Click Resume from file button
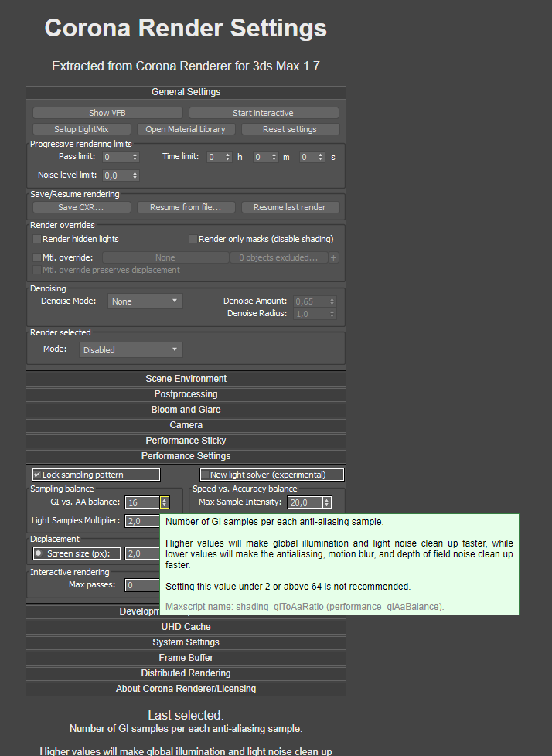Screen dimensions: 552x756 point(186,207)
